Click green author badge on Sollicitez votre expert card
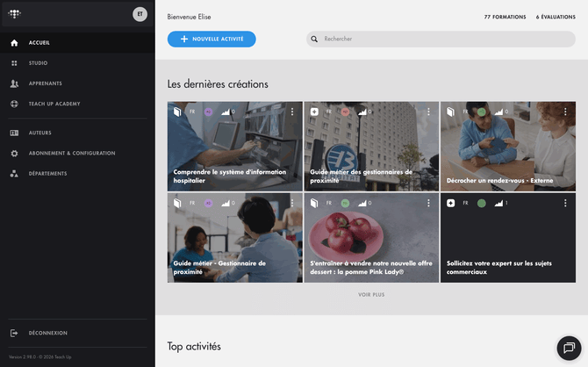Image resolution: width=588 pixels, height=367 pixels. coord(482,203)
